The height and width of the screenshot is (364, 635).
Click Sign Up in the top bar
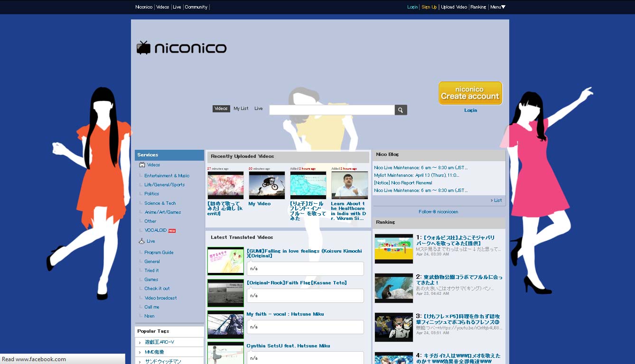point(429,7)
